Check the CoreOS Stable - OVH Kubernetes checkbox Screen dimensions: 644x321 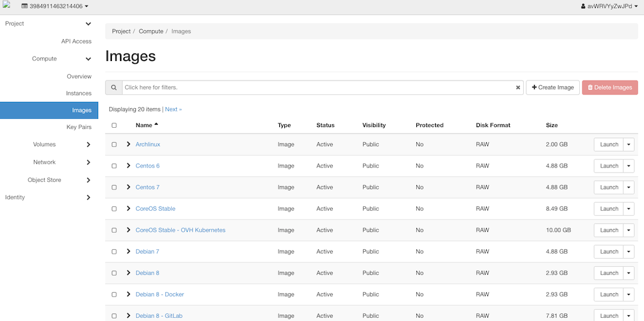coord(114,230)
